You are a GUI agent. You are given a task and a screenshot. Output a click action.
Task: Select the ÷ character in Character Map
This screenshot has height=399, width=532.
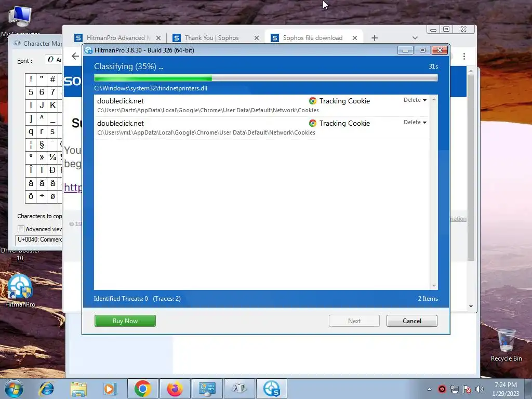point(42,196)
